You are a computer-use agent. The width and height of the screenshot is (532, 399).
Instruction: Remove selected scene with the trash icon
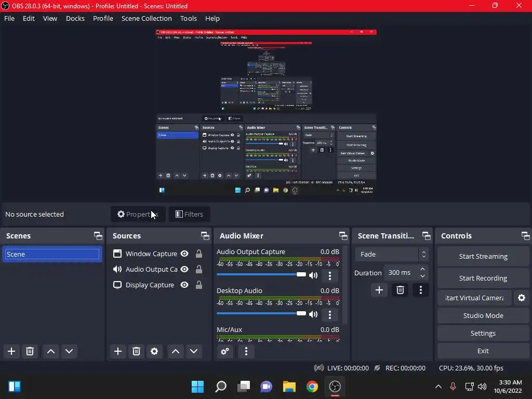point(30,351)
